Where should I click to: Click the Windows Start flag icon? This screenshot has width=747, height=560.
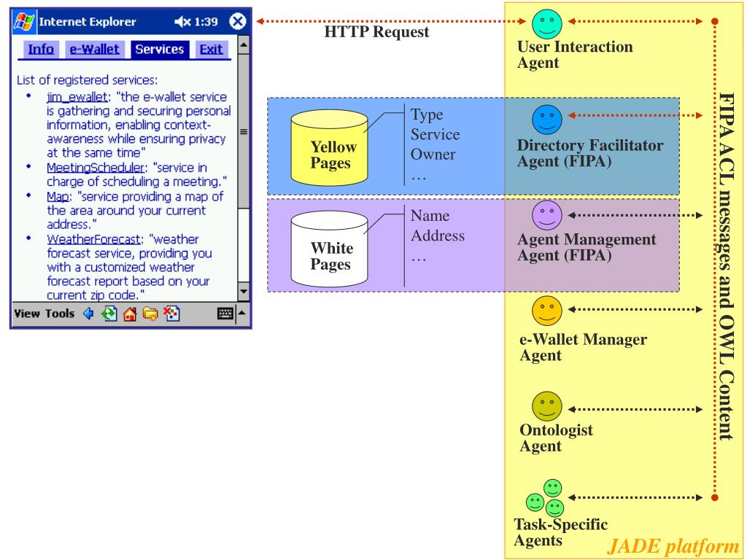click(x=24, y=21)
